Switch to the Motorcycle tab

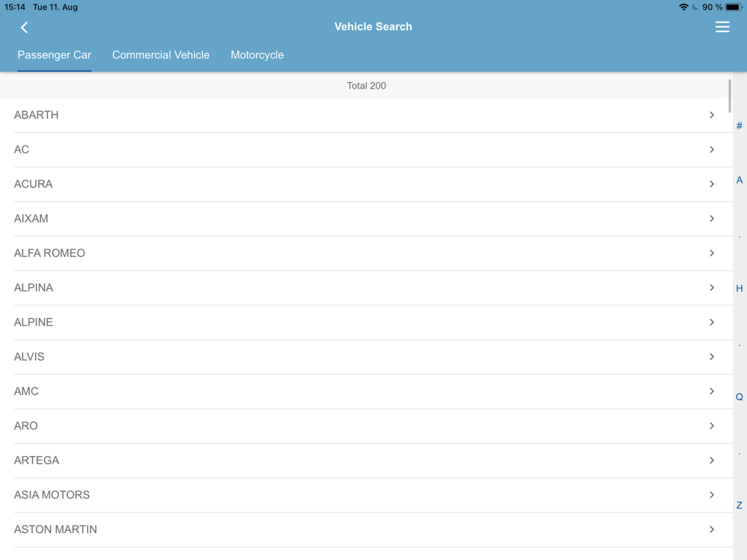click(x=257, y=55)
